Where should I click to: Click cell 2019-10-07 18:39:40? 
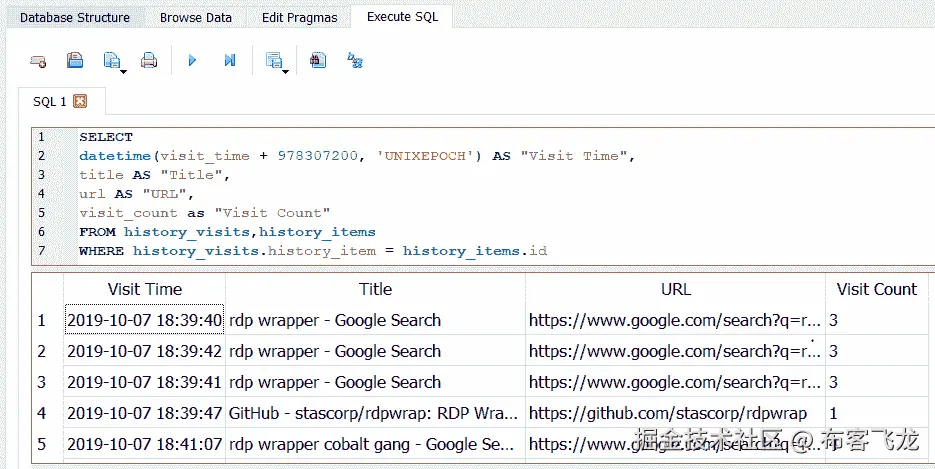tap(145, 320)
